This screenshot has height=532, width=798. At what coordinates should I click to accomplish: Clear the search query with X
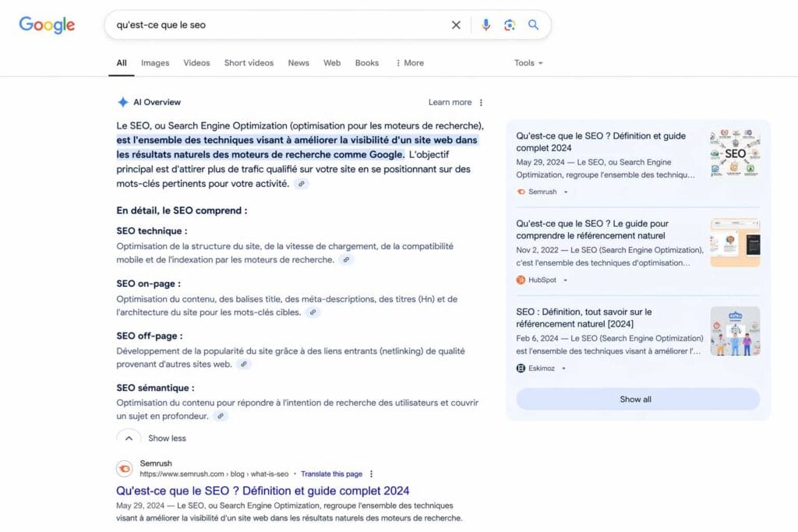point(456,25)
